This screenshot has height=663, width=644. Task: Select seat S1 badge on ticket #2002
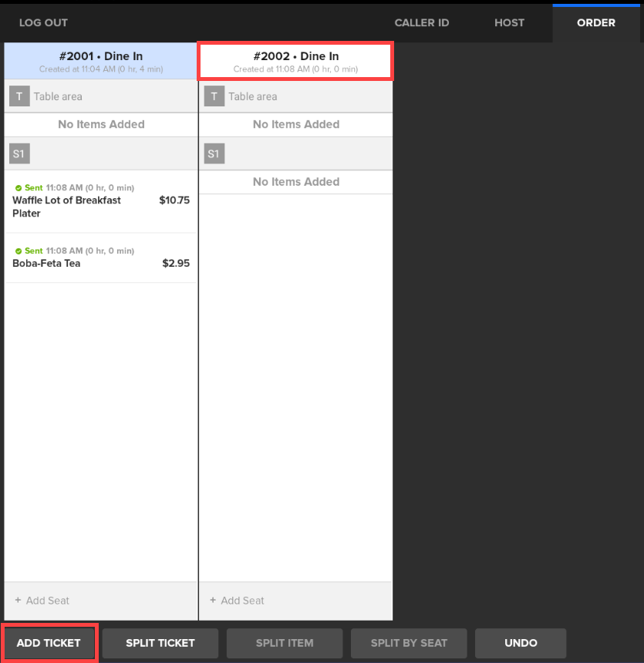click(214, 153)
